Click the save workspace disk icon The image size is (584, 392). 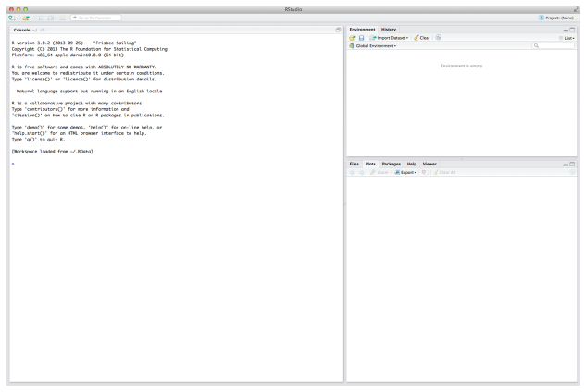coord(361,38)
